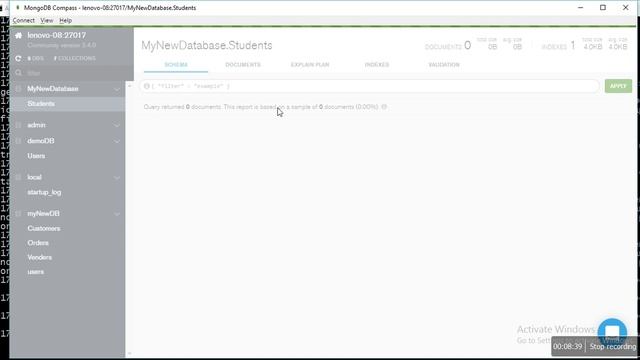Select the admin database entry

(x=36, y=125)
